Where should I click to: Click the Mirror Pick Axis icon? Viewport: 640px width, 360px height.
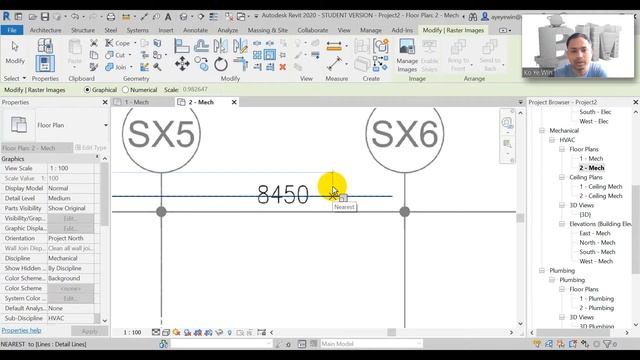[220, 45]
